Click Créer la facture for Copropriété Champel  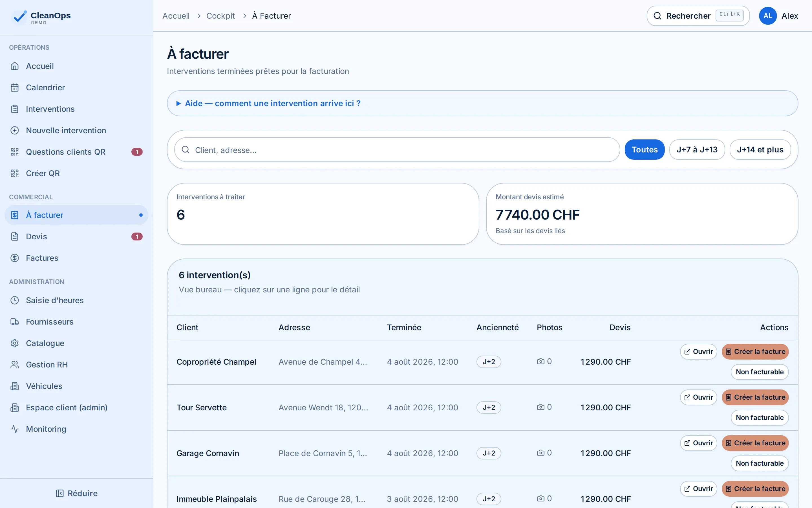[x=755, y=351]
